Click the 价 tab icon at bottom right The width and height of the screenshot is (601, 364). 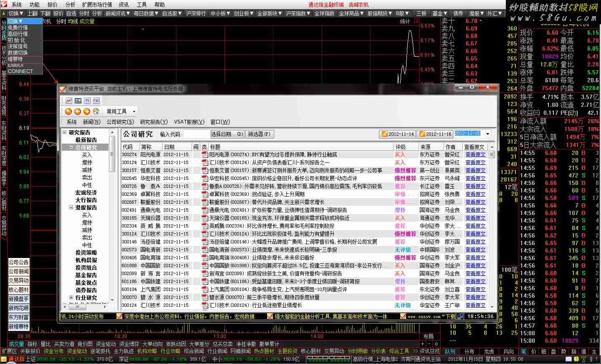533,351
